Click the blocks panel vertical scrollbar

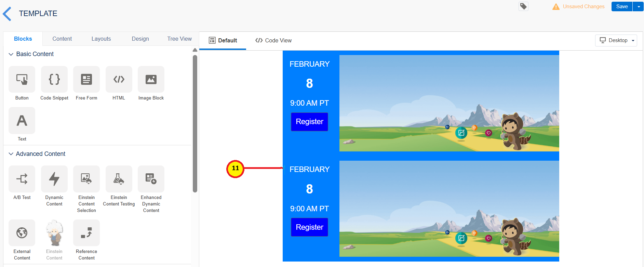coord(195,123)
